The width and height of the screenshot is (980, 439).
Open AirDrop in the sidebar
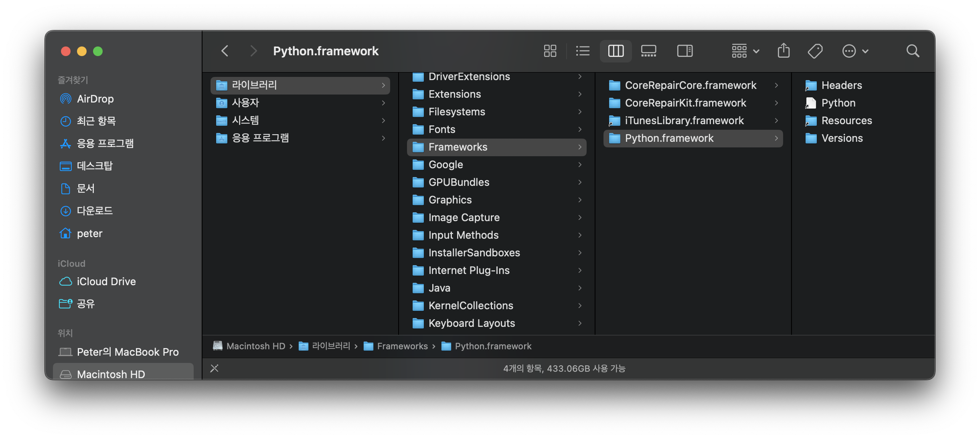point(95,99)
